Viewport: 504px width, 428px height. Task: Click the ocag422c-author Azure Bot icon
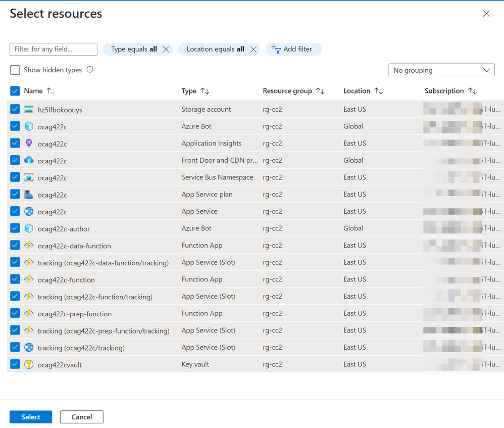pyautogui.click(x=29, y=229)
